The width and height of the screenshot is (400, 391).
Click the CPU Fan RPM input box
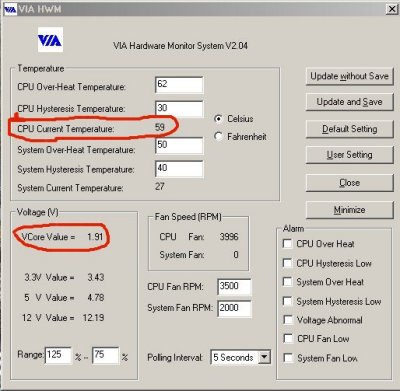pos(234,287)
